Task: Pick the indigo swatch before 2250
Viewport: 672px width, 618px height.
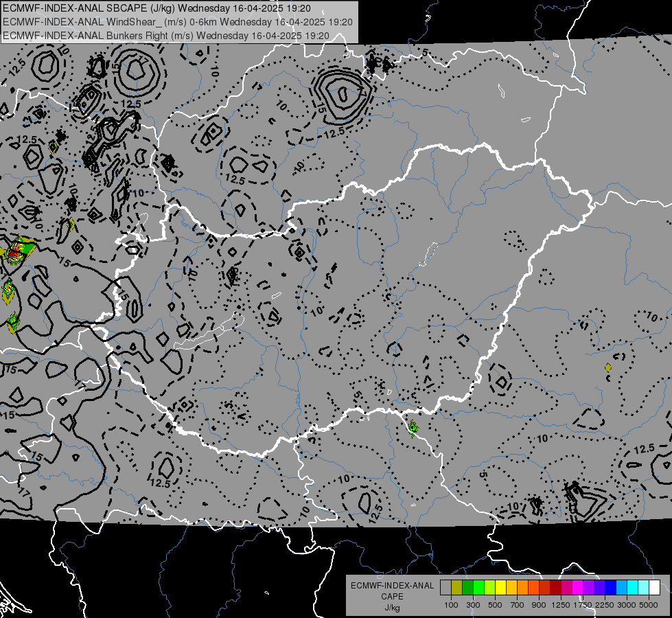Action: point(599,588)
